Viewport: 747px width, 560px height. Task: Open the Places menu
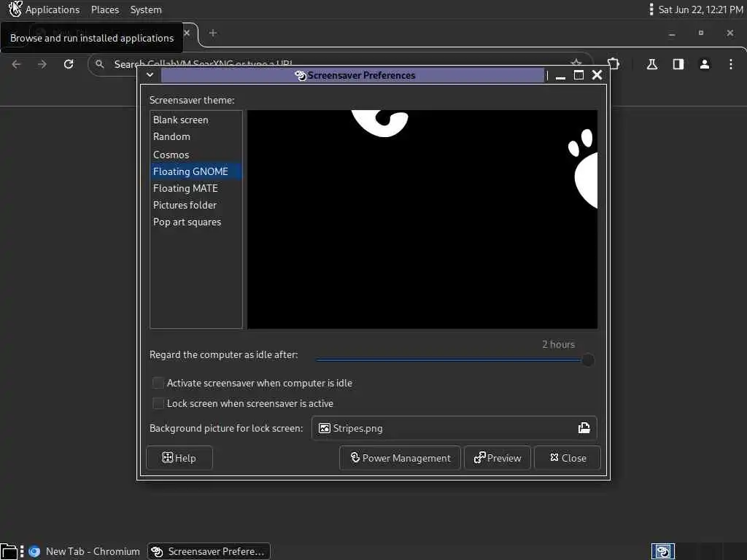tap(105, 9)
